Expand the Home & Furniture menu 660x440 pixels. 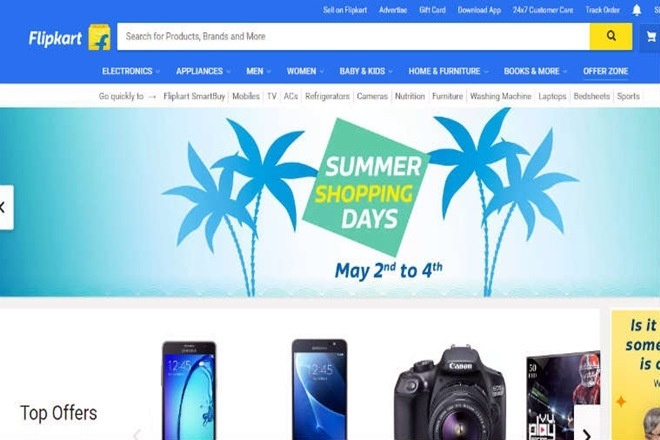[448, 71]
